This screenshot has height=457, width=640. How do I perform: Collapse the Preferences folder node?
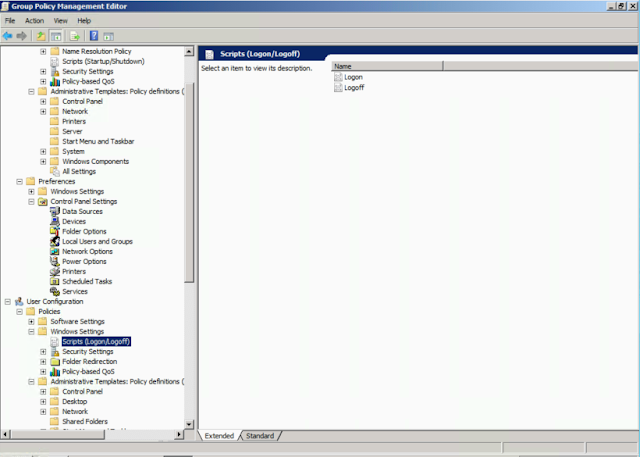tap(20, 182)
